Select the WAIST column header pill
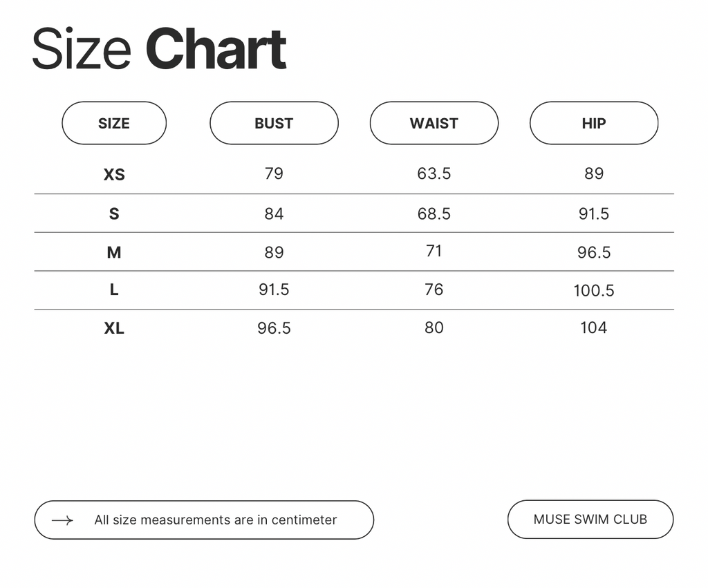This screenshot has width=708, height=588. click(x=434, y=123)
